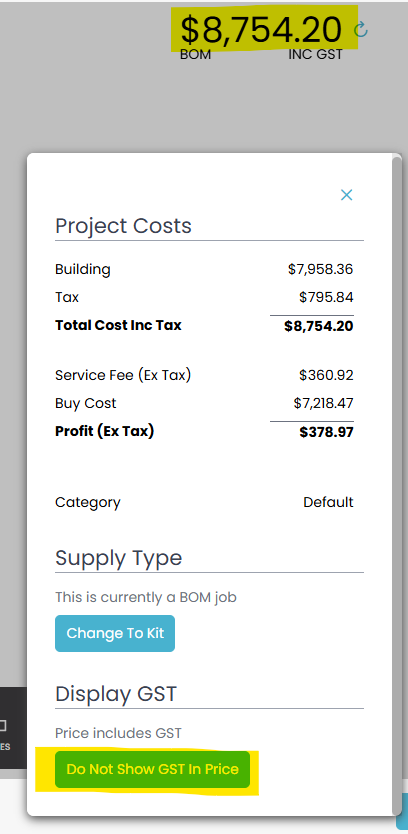This screenshot has width=408, height=834.
Task: Click the Buy Cost value $7,218.47
Action: [323, 403]
